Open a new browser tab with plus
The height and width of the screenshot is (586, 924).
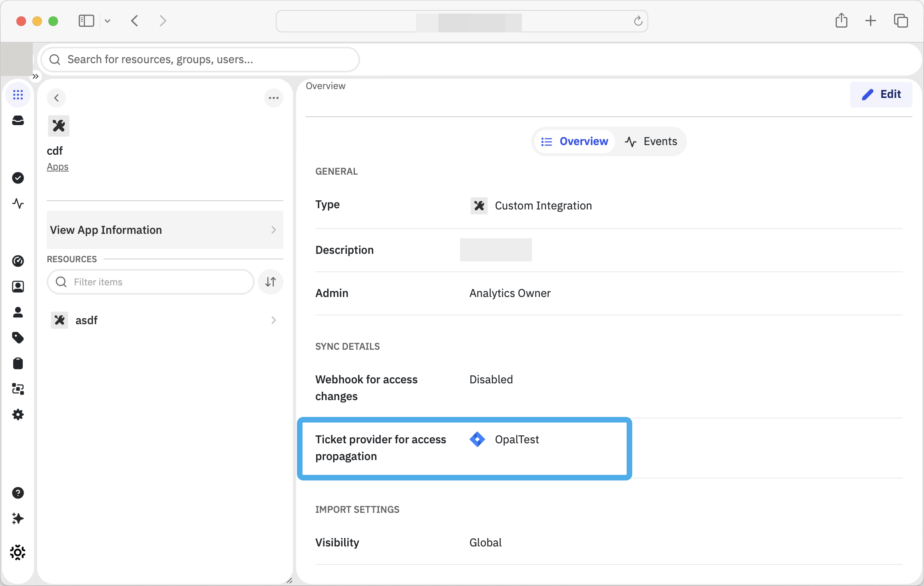(870, 21)
